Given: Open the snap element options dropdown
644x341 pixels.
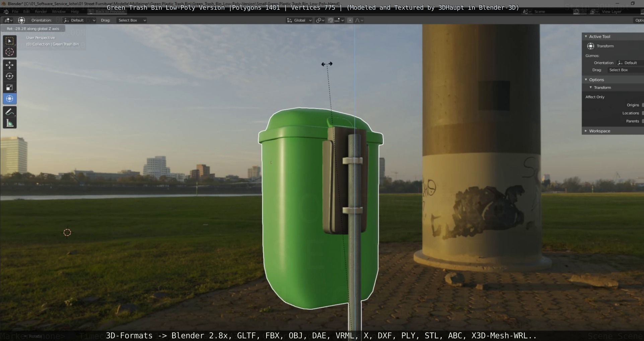Looking at the screenshot, I should click(x=339, y=20).
